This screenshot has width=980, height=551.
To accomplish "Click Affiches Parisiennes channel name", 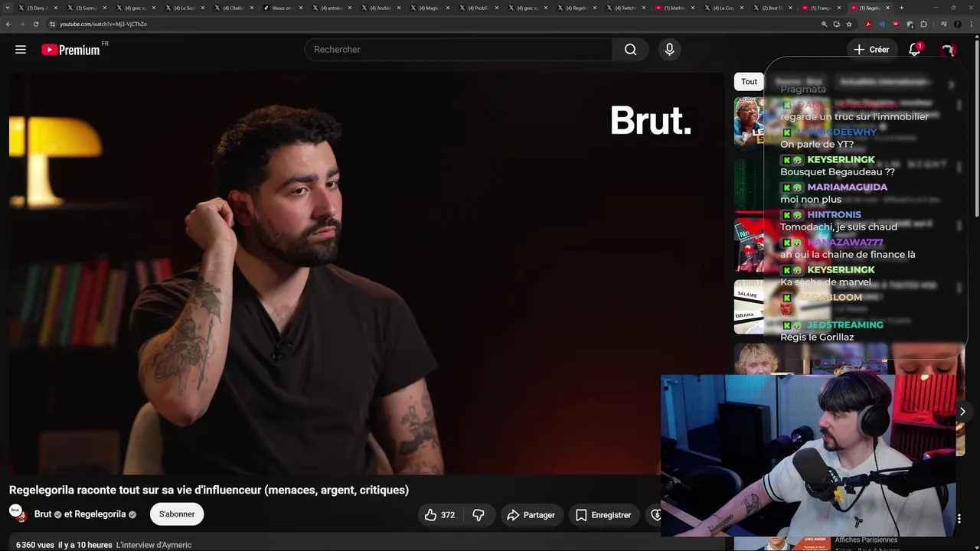I will click(x=866, y=540).
